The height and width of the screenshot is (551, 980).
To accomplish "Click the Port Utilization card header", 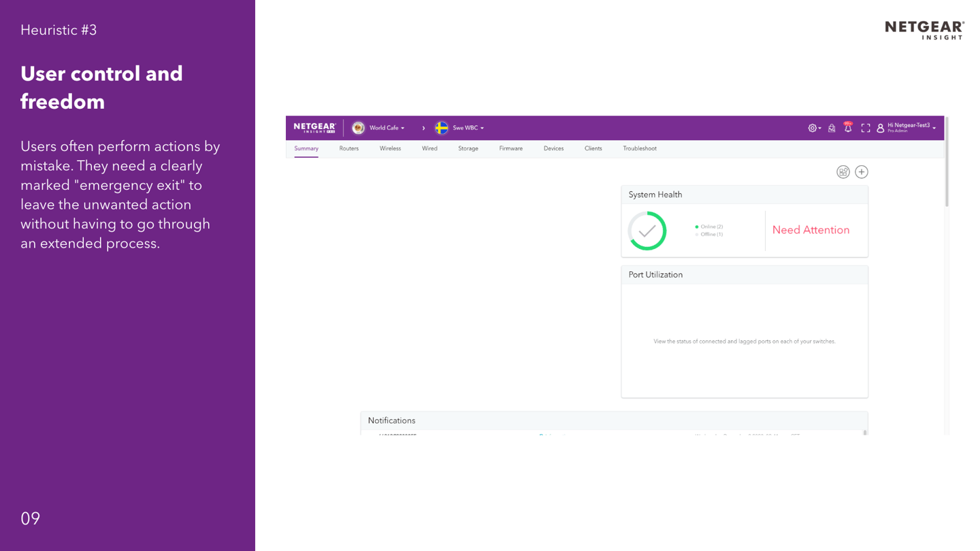I will coord(745,275).
